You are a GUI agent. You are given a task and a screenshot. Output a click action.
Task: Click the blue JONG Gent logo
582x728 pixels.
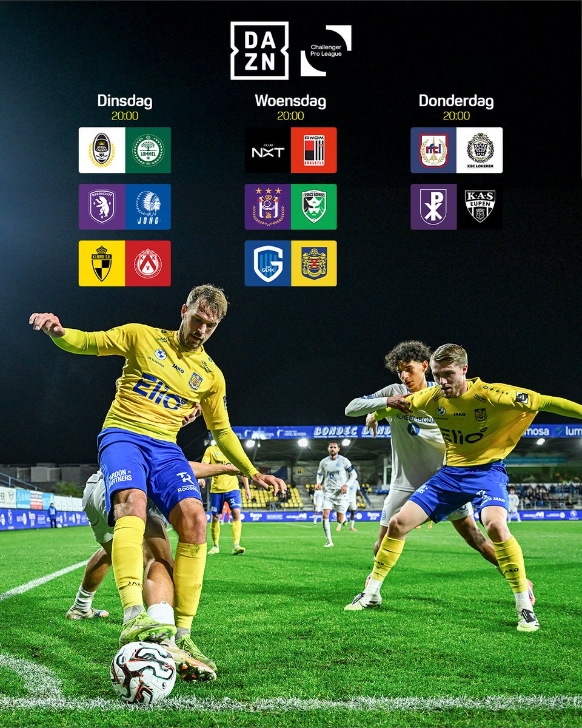[x=148, y=207]
